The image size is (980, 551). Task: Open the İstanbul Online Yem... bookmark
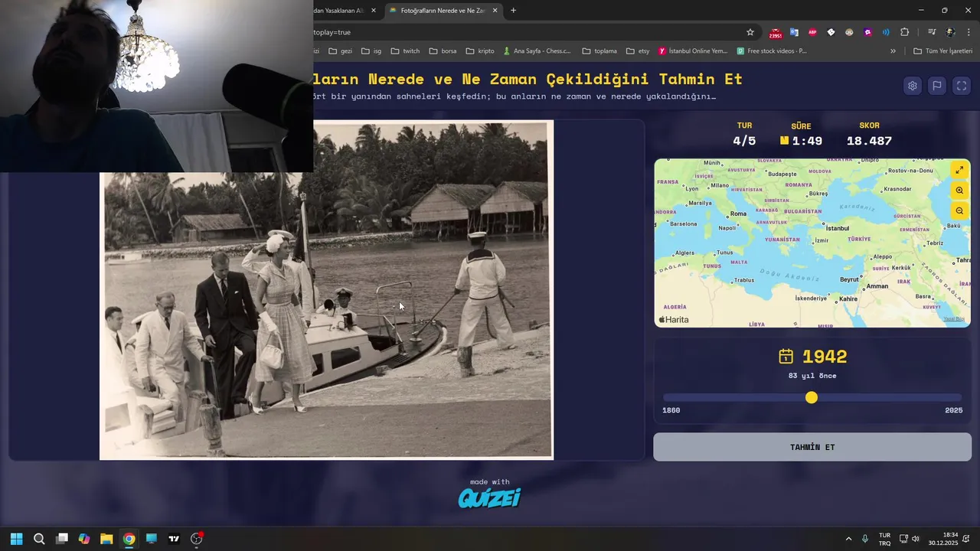[x=693, y=51]
